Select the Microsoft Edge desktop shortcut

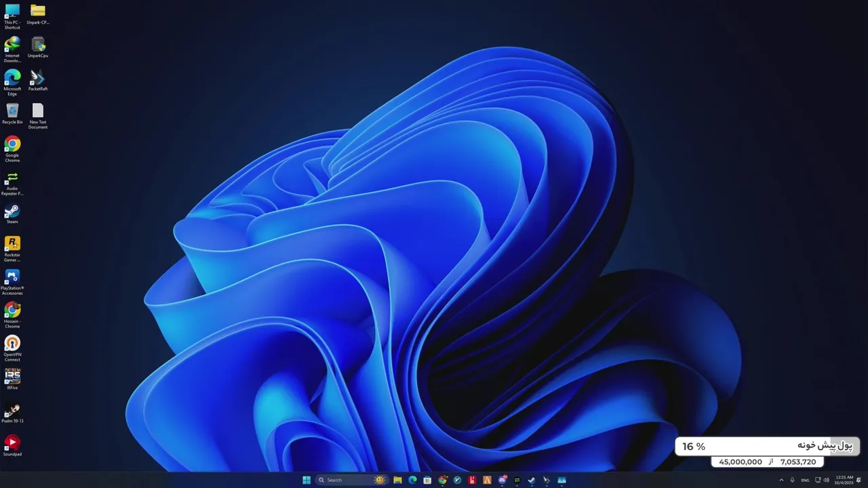click(x=12, y=83)
